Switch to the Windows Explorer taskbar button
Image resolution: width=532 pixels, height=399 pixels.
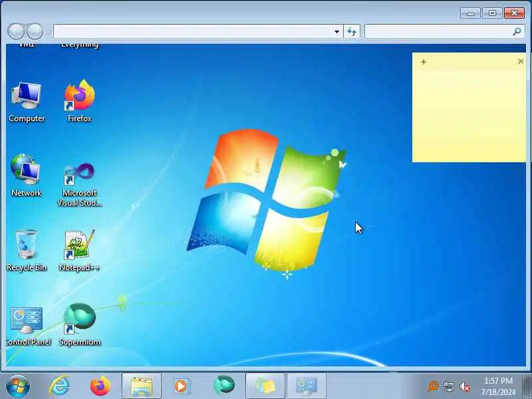pos(142,386)
